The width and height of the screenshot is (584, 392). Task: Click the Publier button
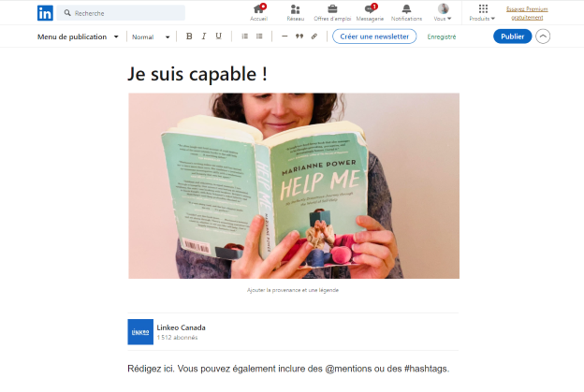click(x=513, y=36)
